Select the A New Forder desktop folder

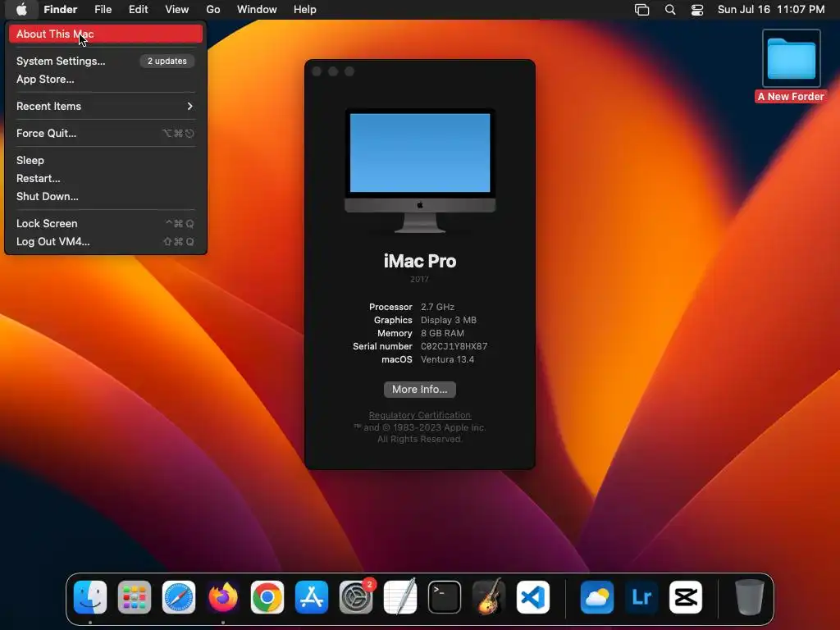click(x=792, y=66)
